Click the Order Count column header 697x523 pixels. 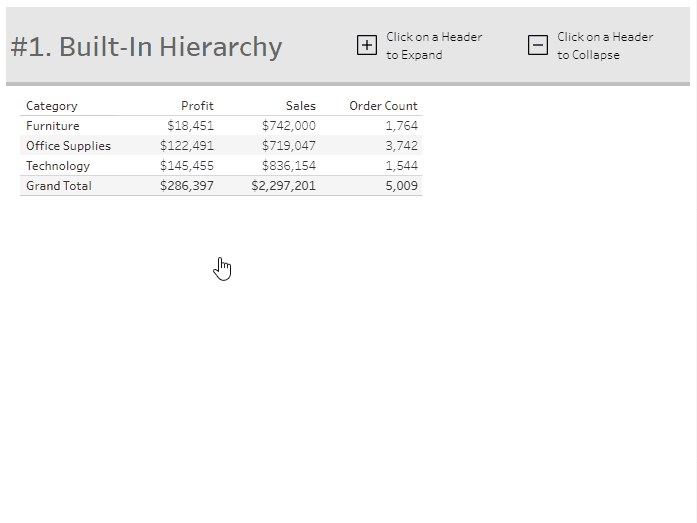click(383, 106)
